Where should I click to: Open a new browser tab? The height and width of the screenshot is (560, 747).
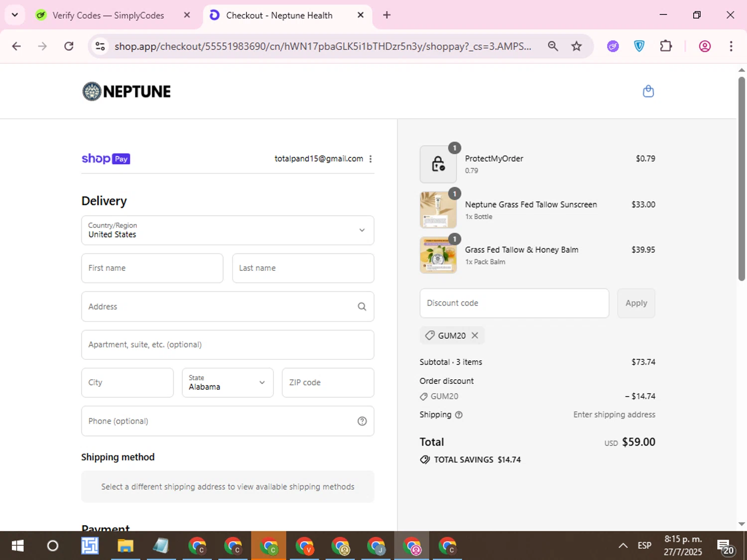386,15
